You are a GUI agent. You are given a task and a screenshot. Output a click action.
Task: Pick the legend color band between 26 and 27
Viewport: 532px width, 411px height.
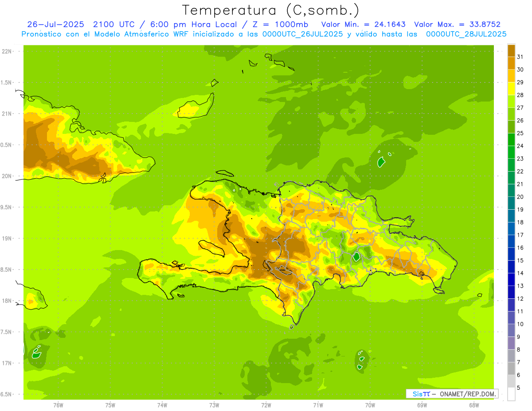tap(511, 114)
